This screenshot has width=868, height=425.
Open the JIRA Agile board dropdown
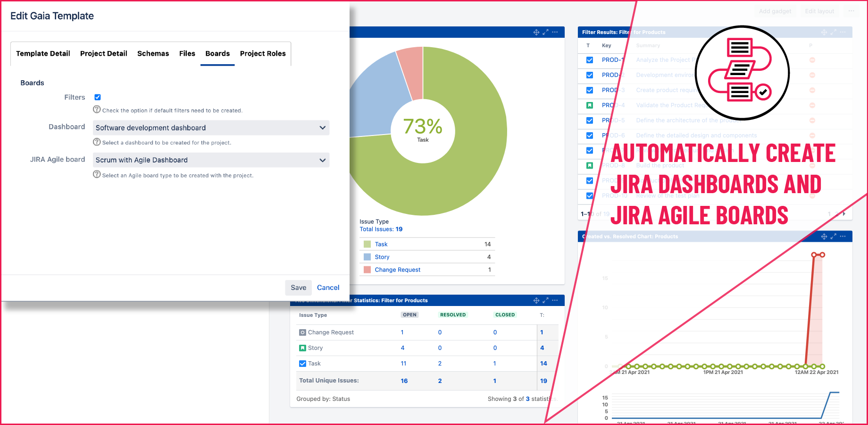click(211, 160)
